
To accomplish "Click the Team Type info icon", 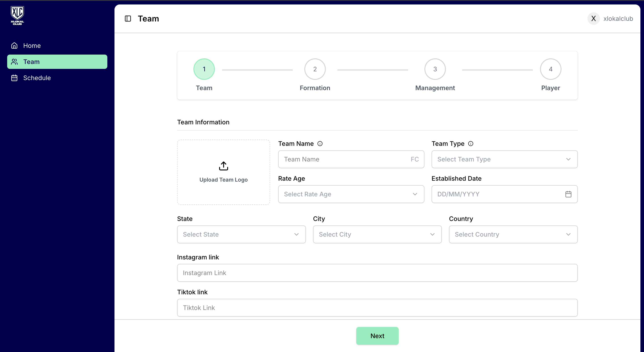I will coord(470,144).
